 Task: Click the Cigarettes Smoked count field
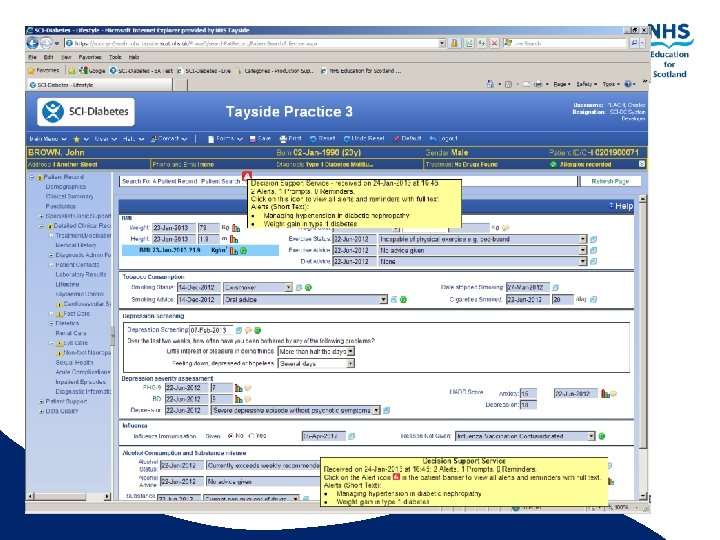(x=562, y=299)
